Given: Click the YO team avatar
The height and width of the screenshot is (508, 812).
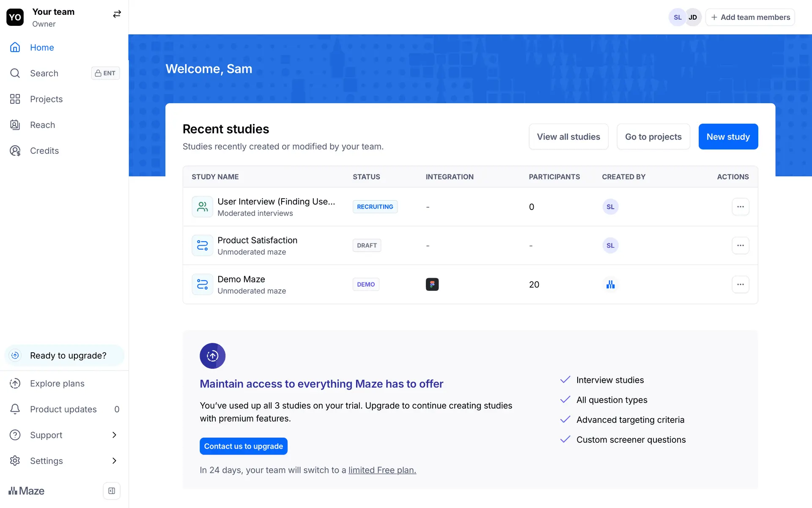Looking at the screenshot, I should pyautogui.click(x=15, y=17).
